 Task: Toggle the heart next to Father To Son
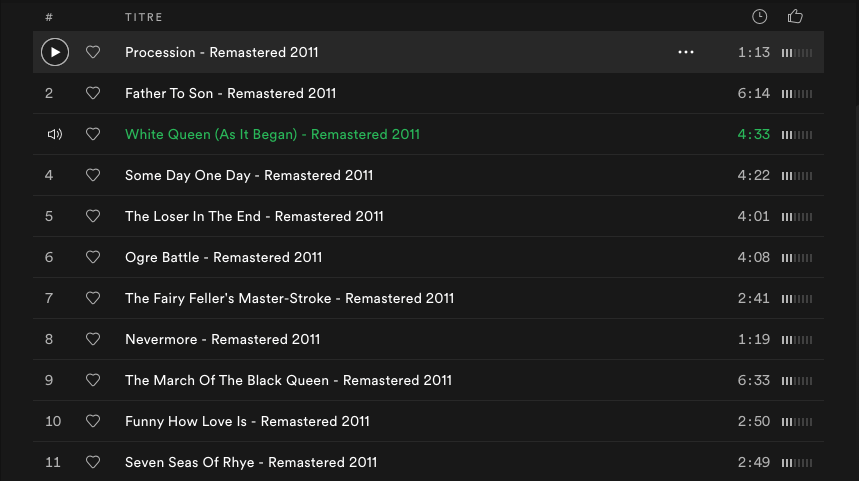(x=93, y=93)
